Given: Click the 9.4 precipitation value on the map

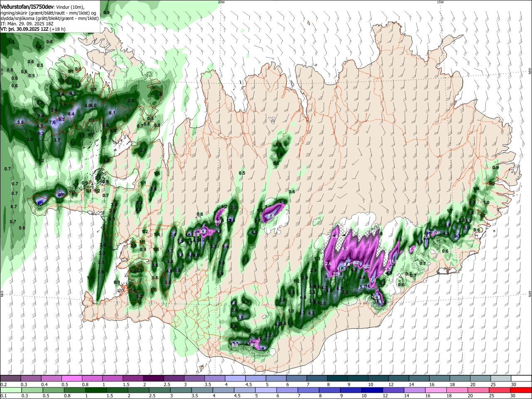Looking at the screenshot, I should [347, 265].
